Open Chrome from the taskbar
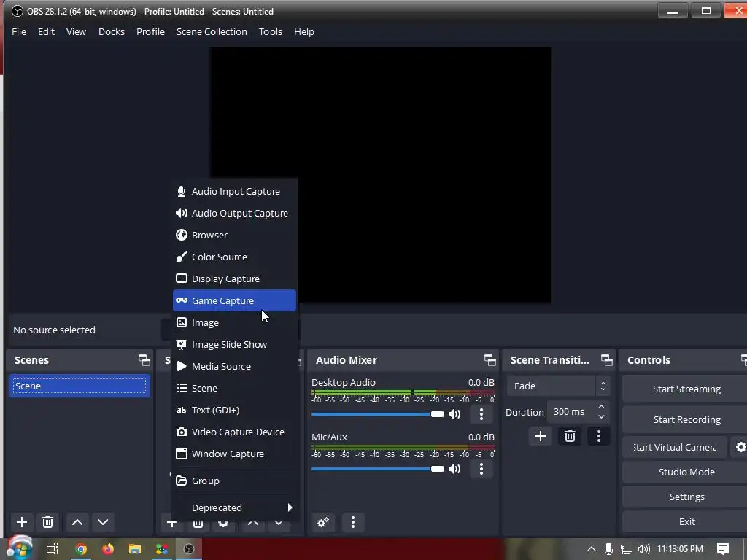 (81, 549)
